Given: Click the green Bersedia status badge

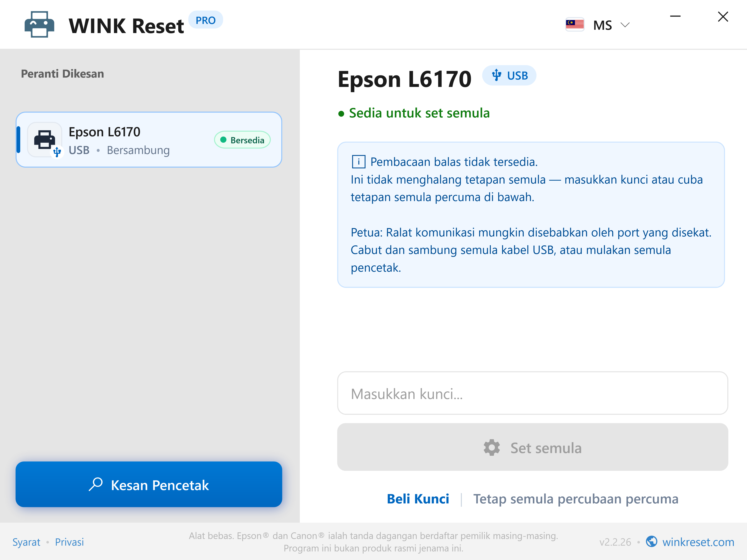Looking at the screenshot, I should point(242,140).
